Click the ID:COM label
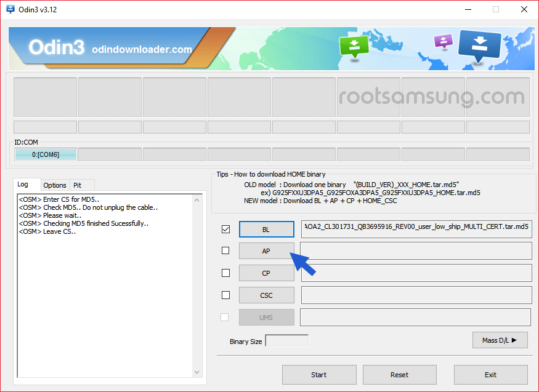The height and width of the screenshot is (392, 539). click(26, 142)
